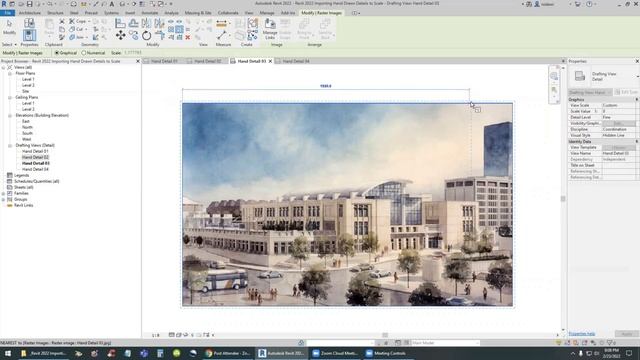Select Site under Floor Plans

[x=25, y=91]
